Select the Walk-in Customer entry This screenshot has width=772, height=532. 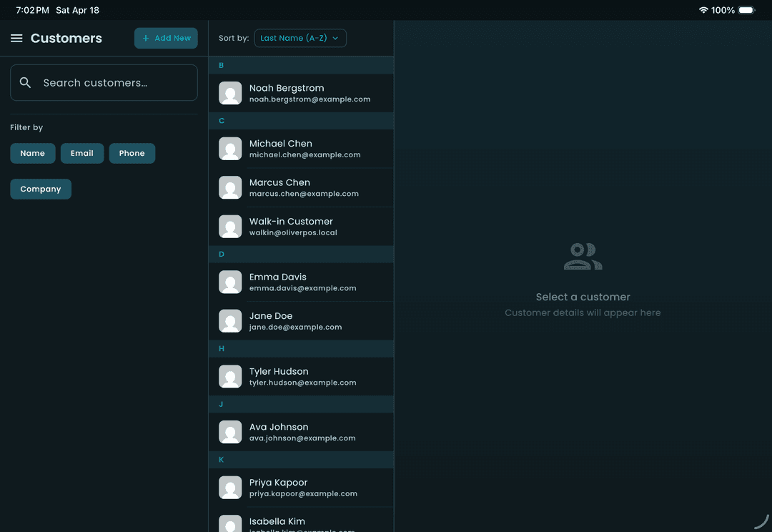pyautogui.click(x=302, y=227)
